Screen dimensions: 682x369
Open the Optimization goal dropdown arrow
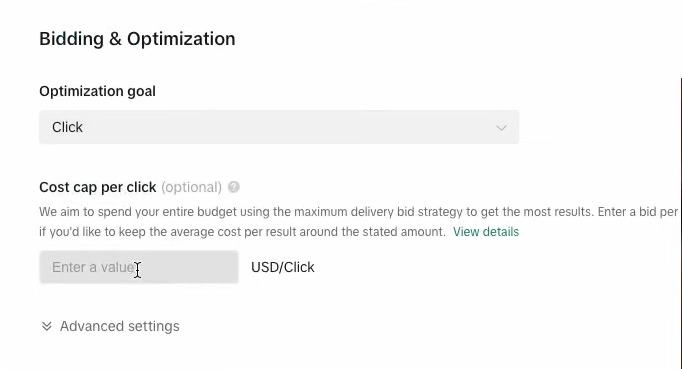pos(501,127)
